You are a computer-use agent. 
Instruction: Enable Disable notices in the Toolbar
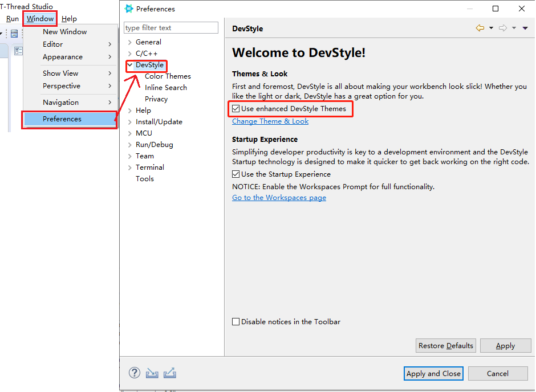coord(235,322)
